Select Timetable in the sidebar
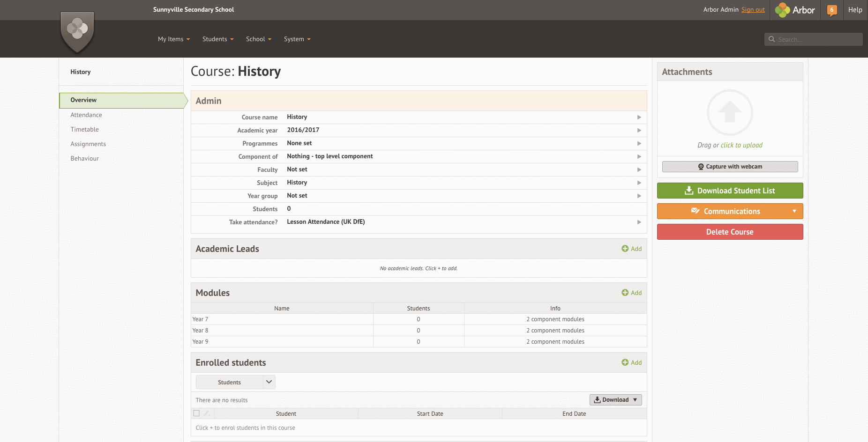 coord(85,130)
